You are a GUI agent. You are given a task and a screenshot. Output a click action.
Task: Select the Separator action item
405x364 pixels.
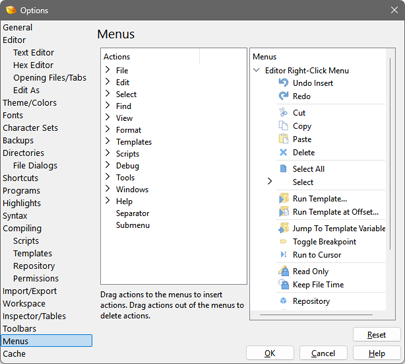(132, 213)
